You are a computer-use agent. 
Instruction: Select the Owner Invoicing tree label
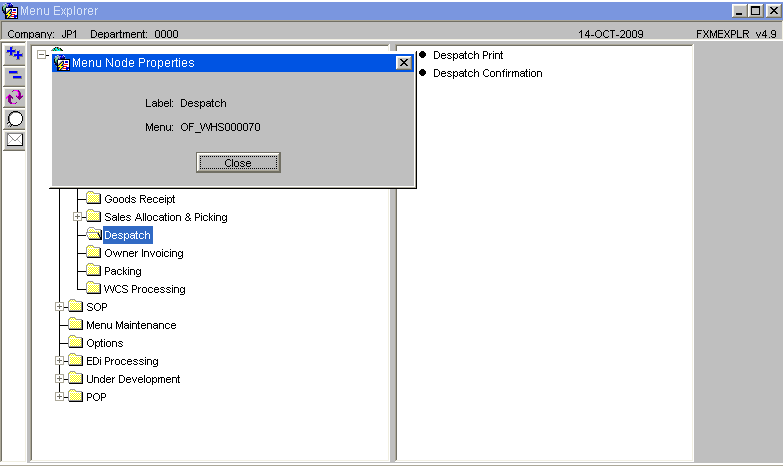(143, 253)
